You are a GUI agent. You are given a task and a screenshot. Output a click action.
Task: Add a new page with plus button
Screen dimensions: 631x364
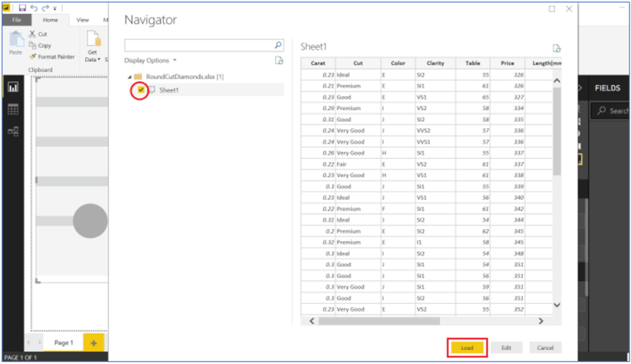pos(93,342)
